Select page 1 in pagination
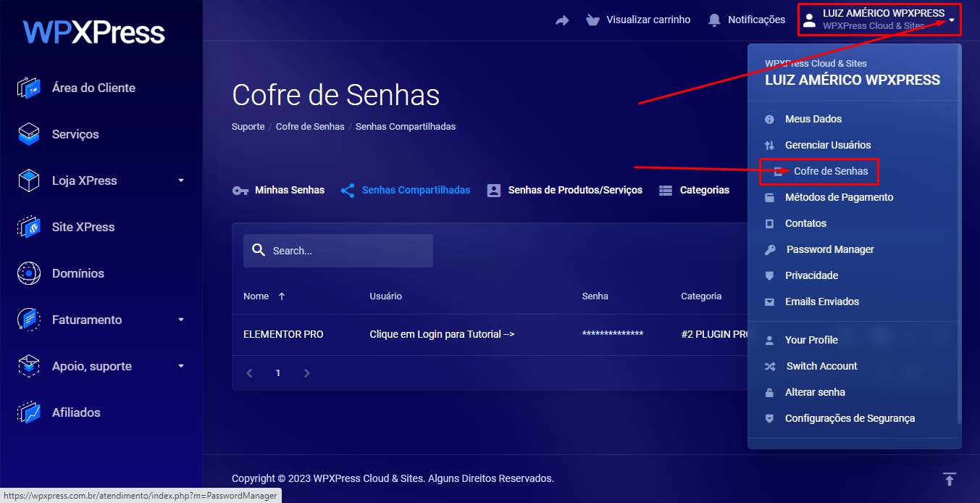The width and height of the screenshot is (980, 503). pyautogui.click(x=278, y=373)
